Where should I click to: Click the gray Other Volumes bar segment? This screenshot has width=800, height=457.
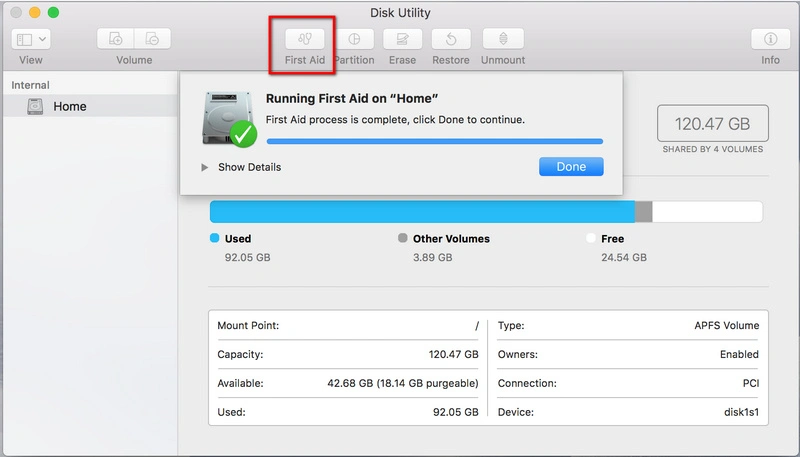click(x=644, y=211)
